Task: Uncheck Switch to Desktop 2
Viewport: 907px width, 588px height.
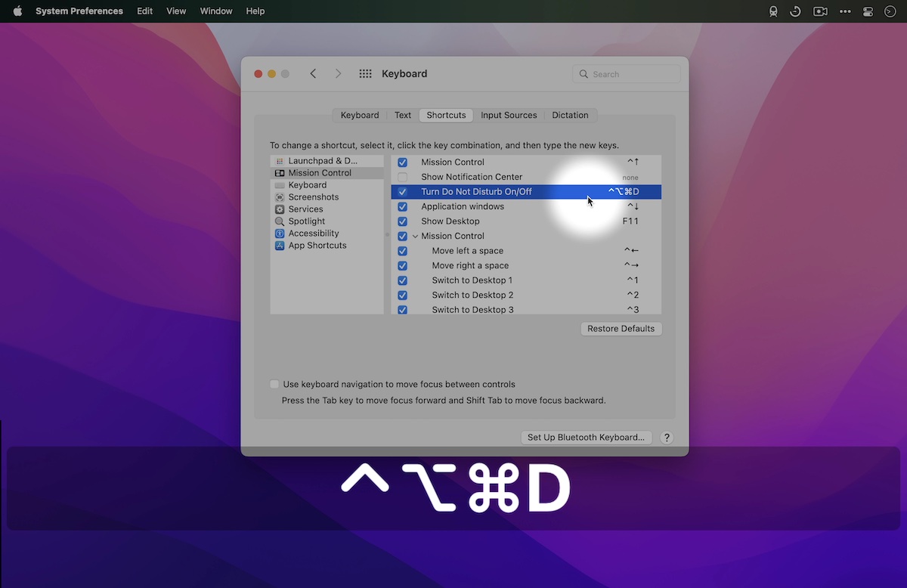Action: click(x=402, y=295)
